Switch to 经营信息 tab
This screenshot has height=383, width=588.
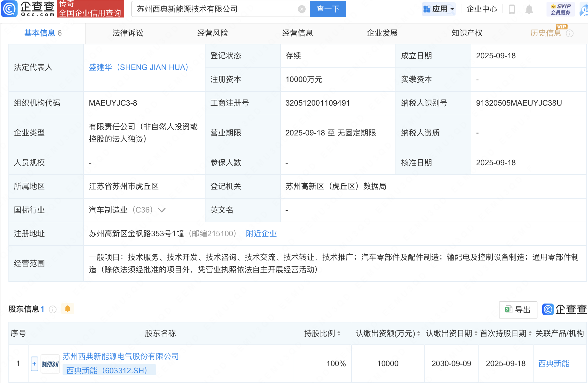(x=298, y=33)
